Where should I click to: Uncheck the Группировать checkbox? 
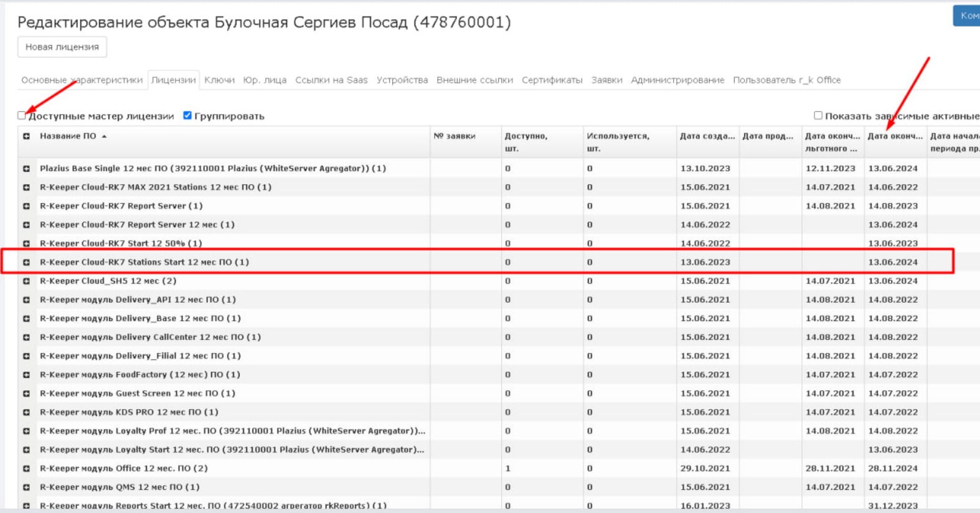[187, 115]
